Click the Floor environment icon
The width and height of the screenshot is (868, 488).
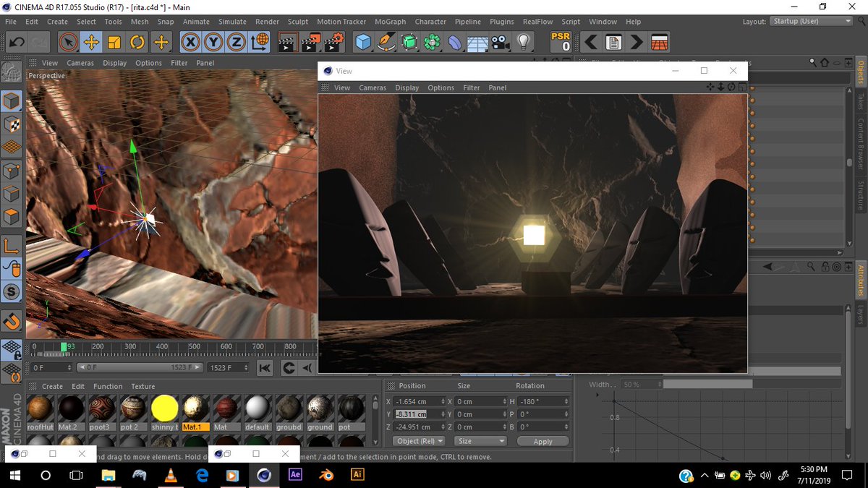[478, 42]
